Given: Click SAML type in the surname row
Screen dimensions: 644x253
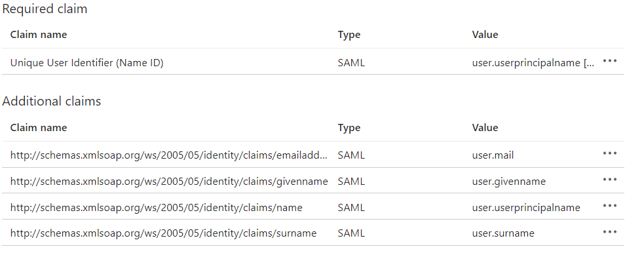Looking at the screenshot, I should tap(351, 234).
